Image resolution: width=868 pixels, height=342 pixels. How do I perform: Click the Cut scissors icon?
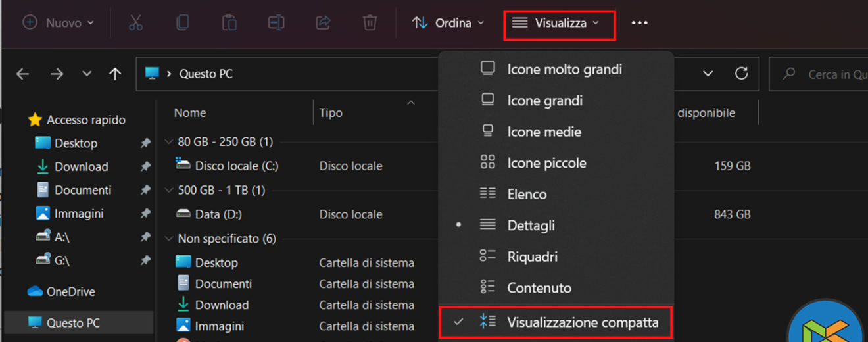(135, 23)
